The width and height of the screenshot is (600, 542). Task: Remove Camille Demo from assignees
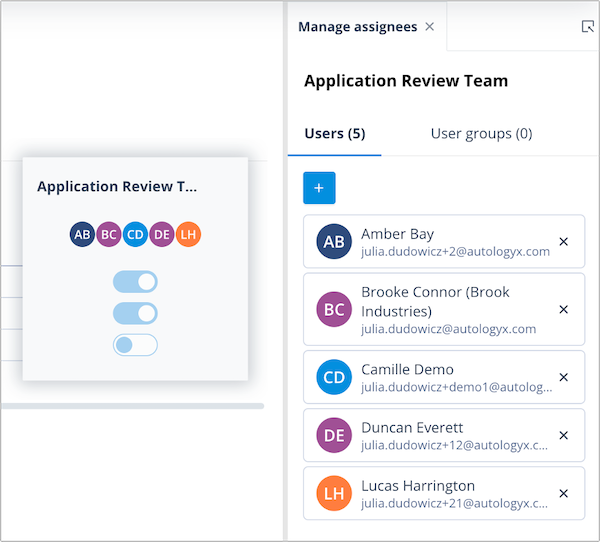563,377
